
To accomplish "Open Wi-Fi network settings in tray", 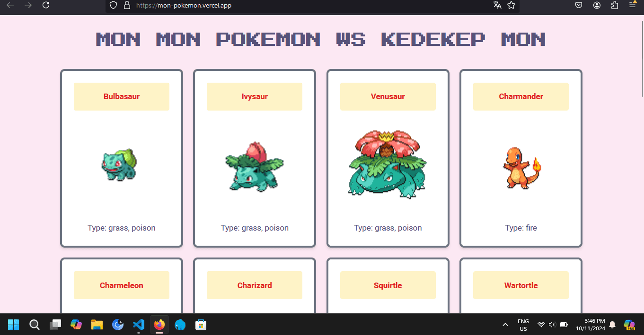I will pyautogui.click(x=541, y=325).
